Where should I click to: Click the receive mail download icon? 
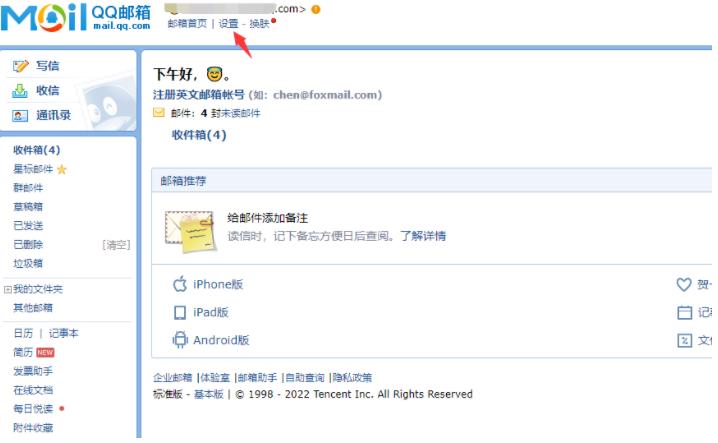[20, 91]
